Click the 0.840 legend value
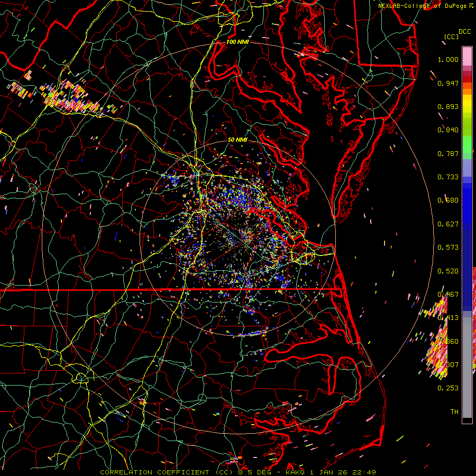 pyautogui.click(x=448, y=130)
